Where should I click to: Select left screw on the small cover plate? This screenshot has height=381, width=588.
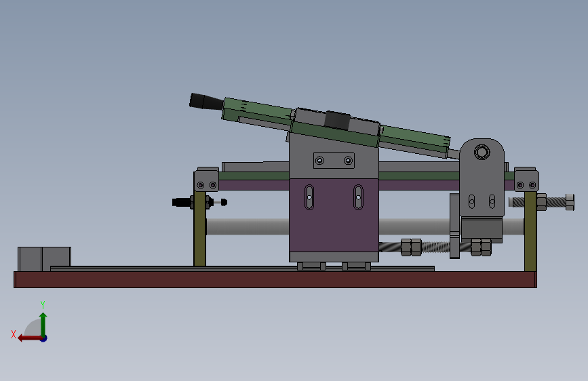click(319, 161)
